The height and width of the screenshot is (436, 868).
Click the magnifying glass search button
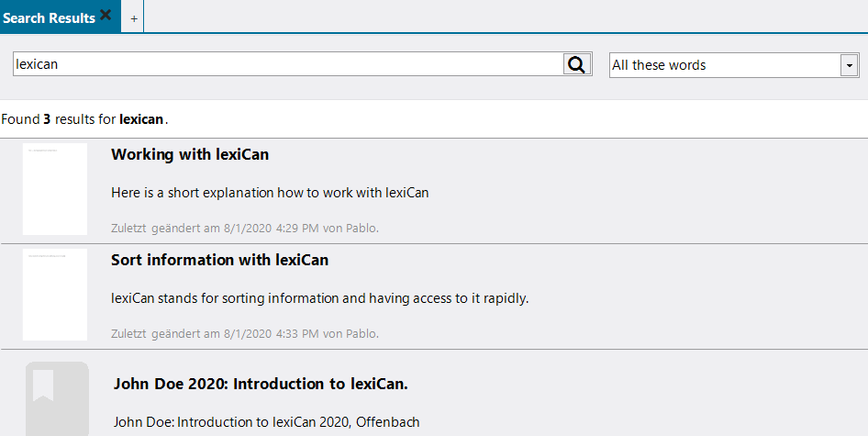pos(576,64)
